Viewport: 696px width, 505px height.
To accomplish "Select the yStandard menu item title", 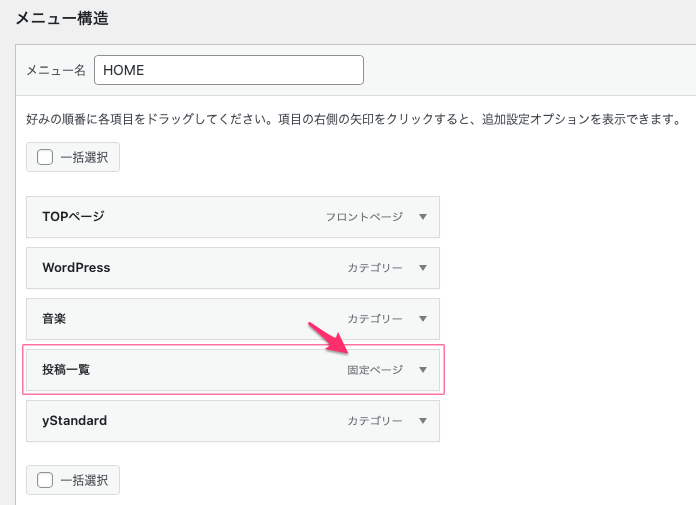I will point(74,421).
